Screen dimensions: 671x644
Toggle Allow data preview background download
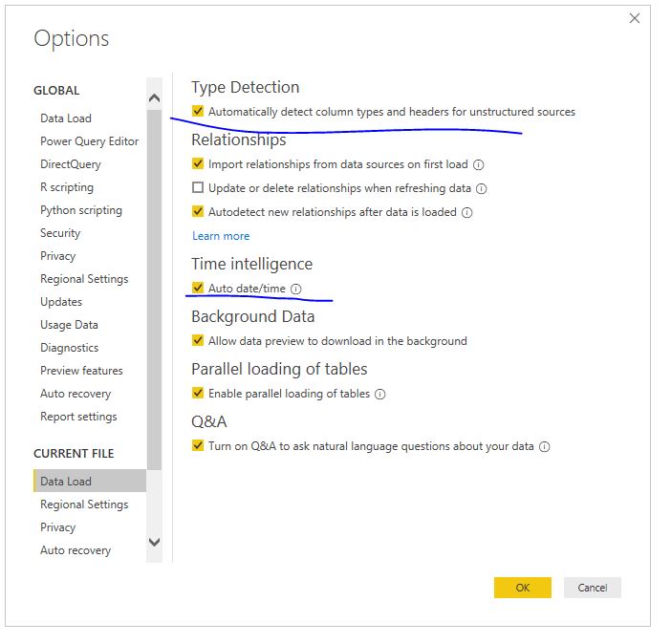point(198,340)
